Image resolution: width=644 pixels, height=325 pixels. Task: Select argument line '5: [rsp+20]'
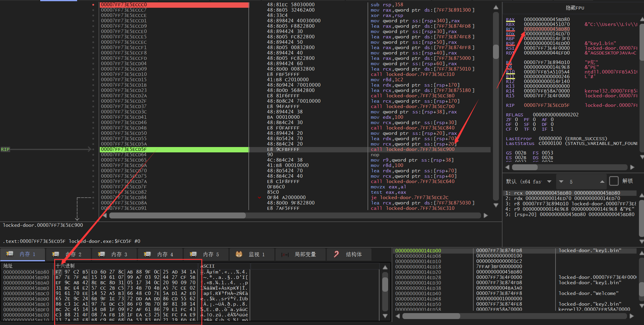[570, 215]
